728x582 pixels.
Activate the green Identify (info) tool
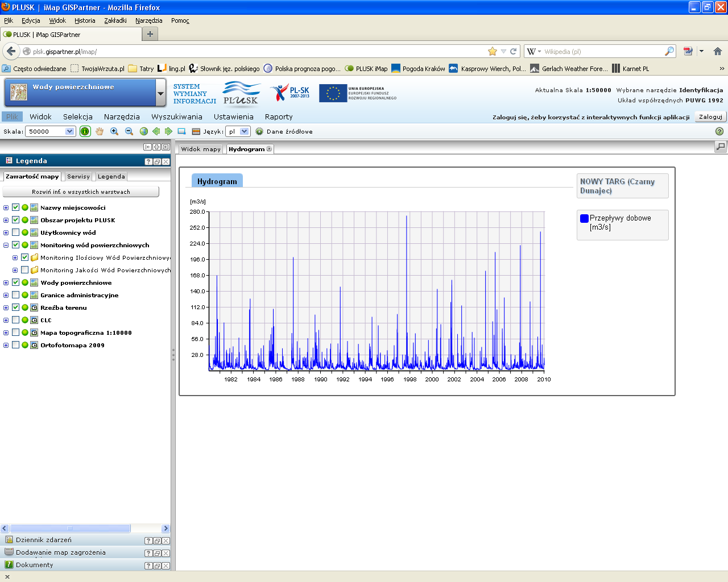(x=85, y=131)
